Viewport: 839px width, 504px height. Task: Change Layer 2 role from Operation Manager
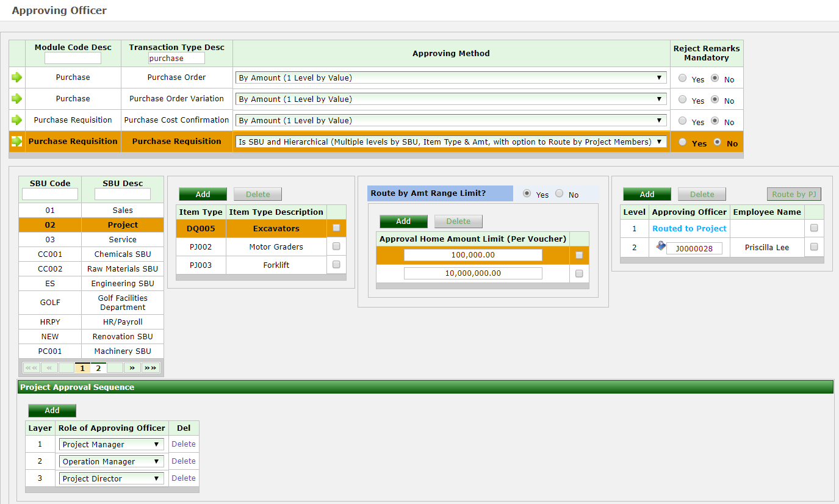click(111, 461)
